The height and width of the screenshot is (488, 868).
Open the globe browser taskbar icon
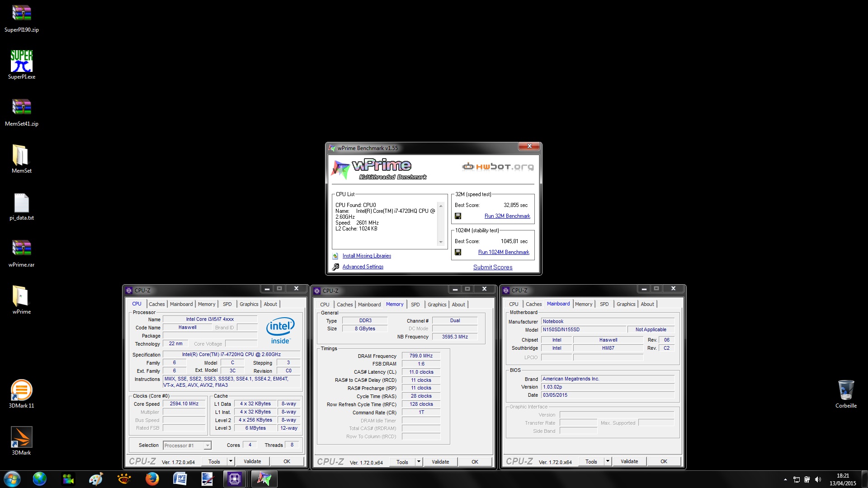click(x=40, y=479)
